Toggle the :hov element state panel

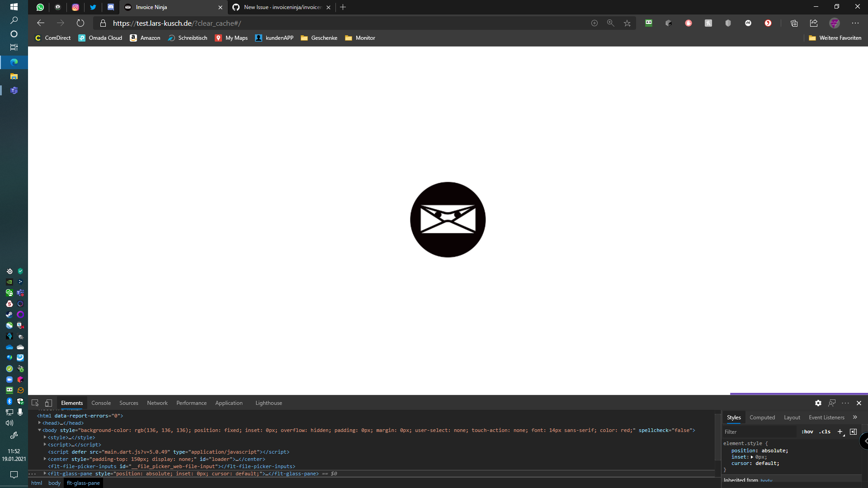tap(807, 432)
